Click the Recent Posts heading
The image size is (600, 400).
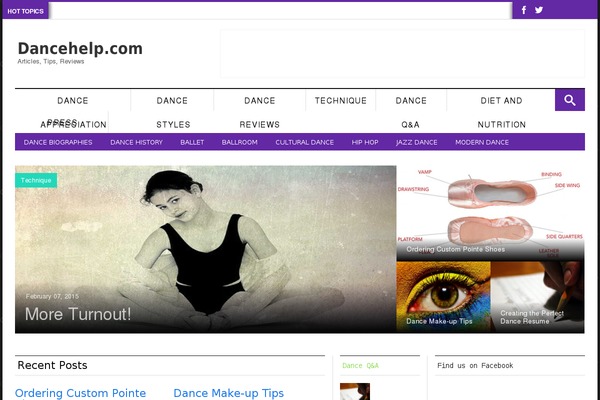52,365
